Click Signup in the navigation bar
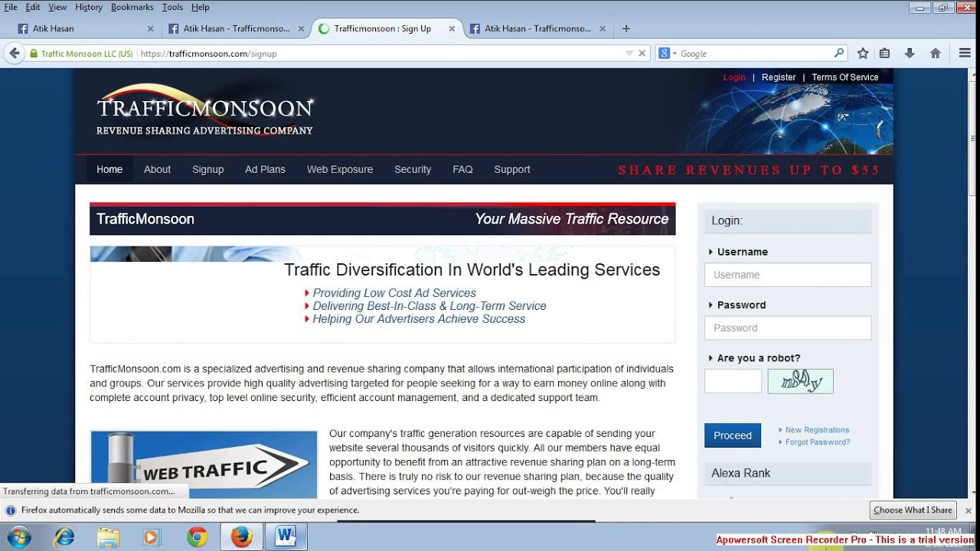Image resolution: width=980 pixels, height=551 pixels. click(x=208, y=169)
